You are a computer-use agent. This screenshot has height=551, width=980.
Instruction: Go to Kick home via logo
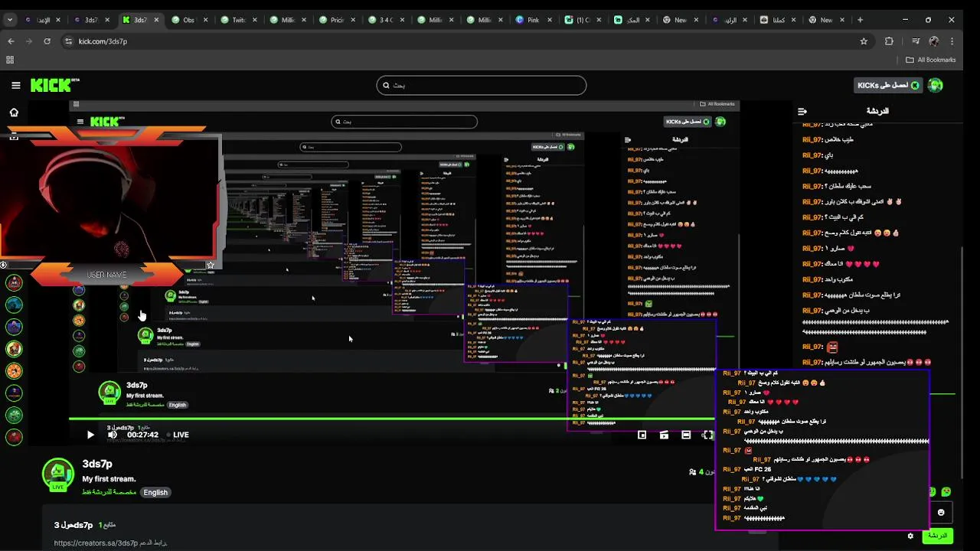pos(55,85)
